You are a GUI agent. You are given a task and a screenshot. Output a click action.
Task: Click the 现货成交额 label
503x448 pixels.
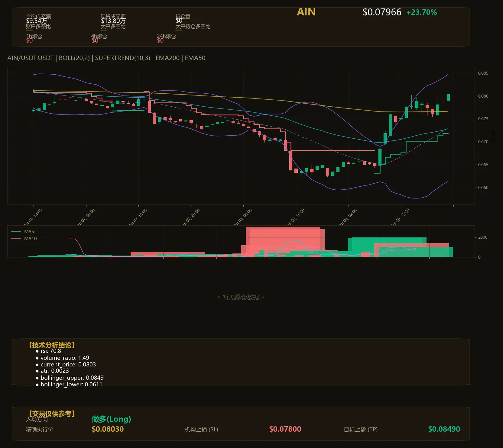pyautogui.click(x=113, y=16)
